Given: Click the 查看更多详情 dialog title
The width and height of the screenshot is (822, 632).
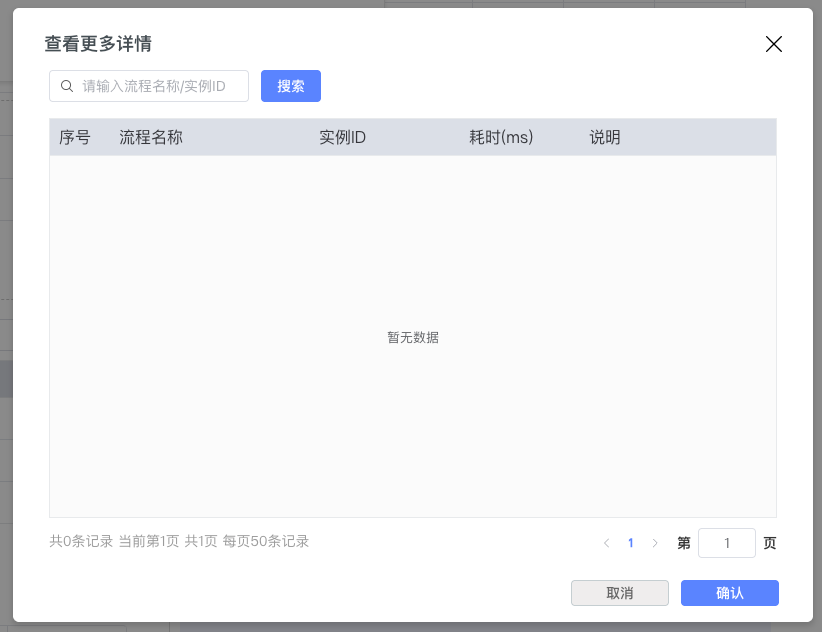Looking at the screenshot, I should coord(98,44).
